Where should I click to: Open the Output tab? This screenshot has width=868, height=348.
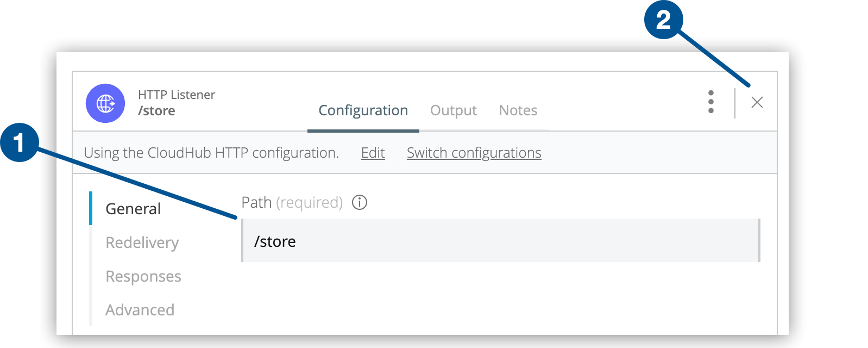tap(453, 110)
